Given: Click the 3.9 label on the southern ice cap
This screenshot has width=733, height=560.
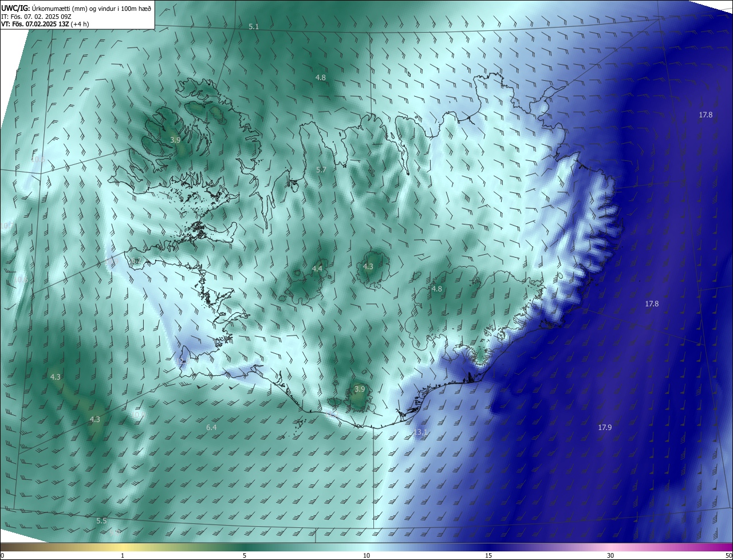Looking at the screenshot, I should click(x=359, y=389).
